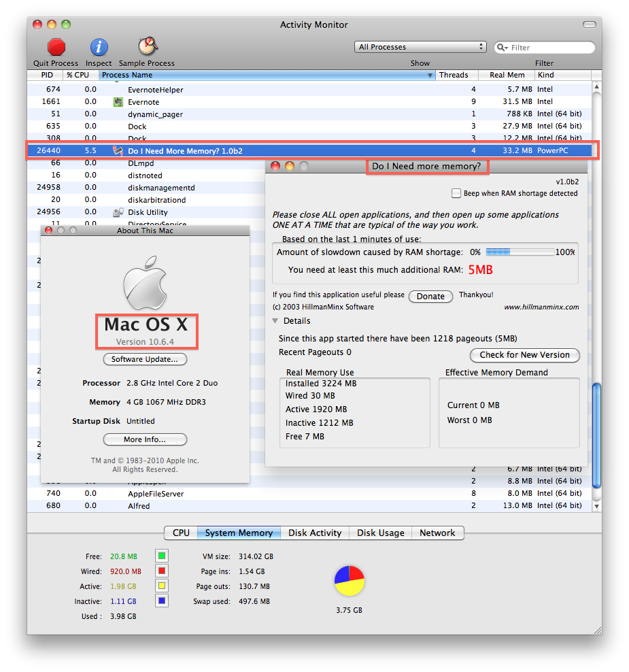Click the red Wired memory color swatch
The image size is (629, 672).
point(162,571)
